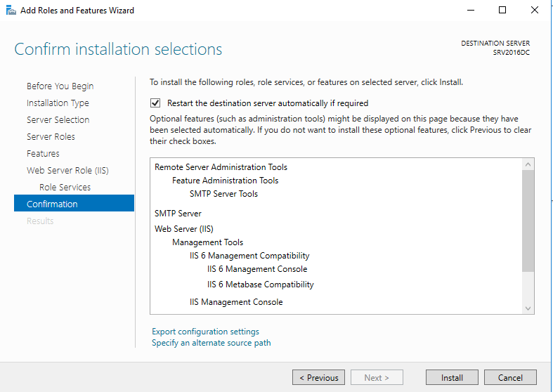The image size is (553, 392).
Task: Click Specify an alternate source path
Action: (211, 343)
